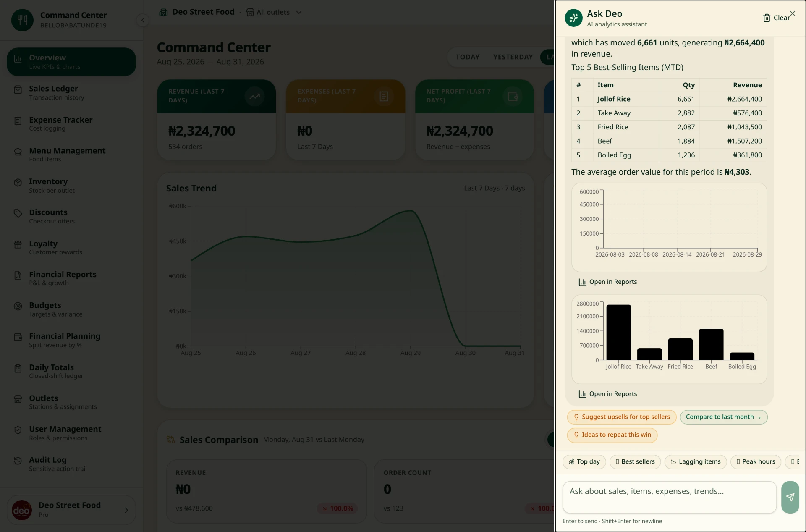Viewport: 806px width, 532px height.
Task: Switch the date range to YESTERDAY
Action: click(x=513, y=57)
